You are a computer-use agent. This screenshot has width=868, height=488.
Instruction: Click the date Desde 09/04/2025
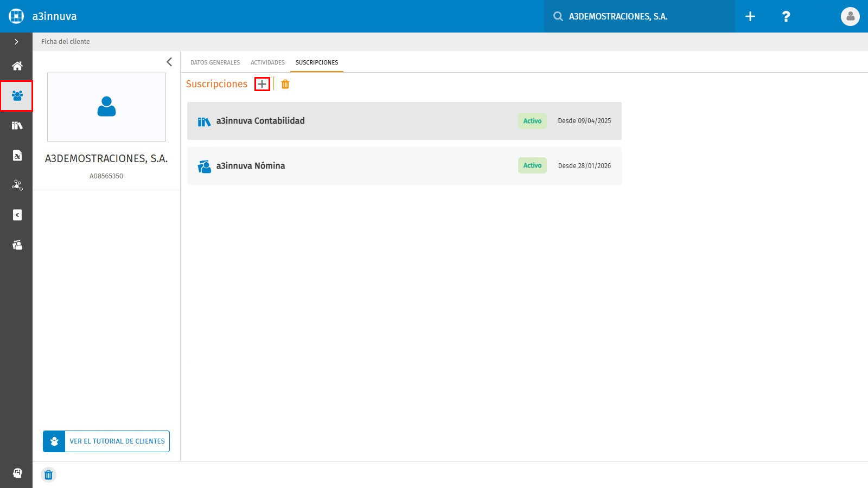584,121
